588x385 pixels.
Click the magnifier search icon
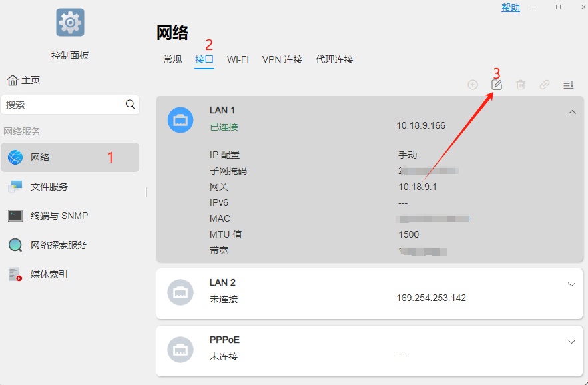tap(130, 105)
